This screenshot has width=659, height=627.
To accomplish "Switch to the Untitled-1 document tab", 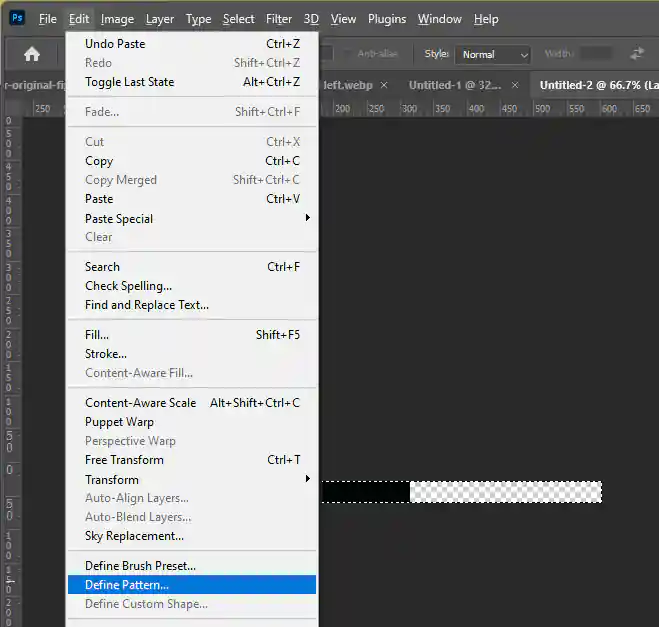I will point(455,85).
